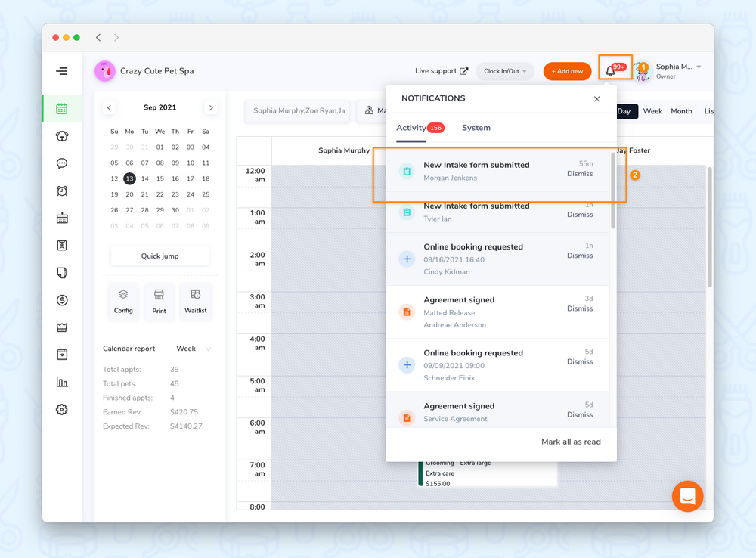Click the Print icon below the calendar
756x558 pixels.
click(x=160, y=301)
